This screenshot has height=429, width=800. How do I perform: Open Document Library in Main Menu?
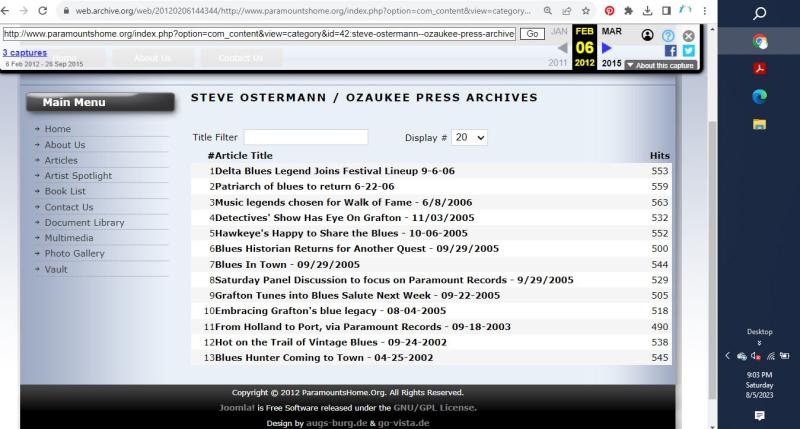click(x=84, y=222)
